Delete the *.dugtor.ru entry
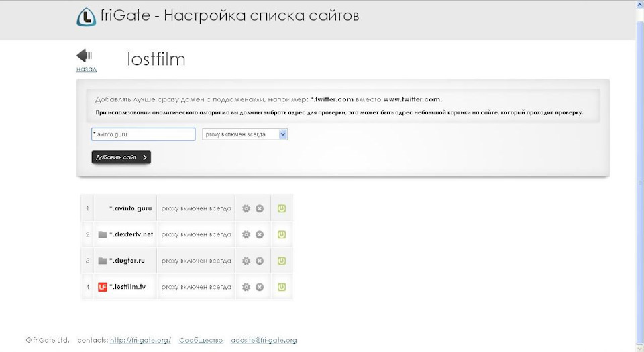The height and width of the screenshot is (352, 644). 260,261
